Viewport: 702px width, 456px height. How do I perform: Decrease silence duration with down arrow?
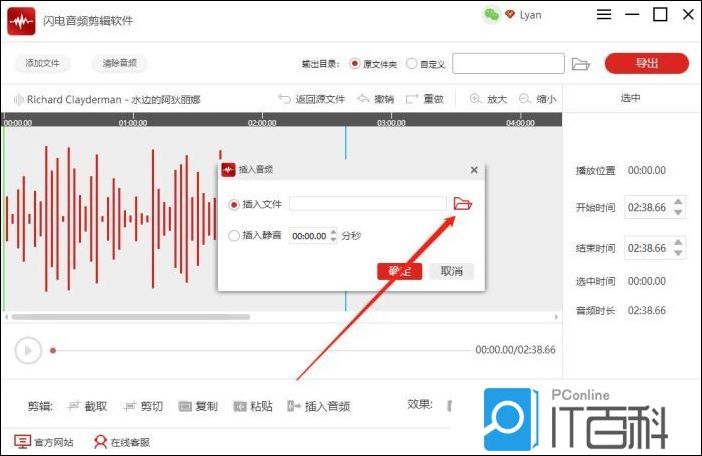(333, 239)
